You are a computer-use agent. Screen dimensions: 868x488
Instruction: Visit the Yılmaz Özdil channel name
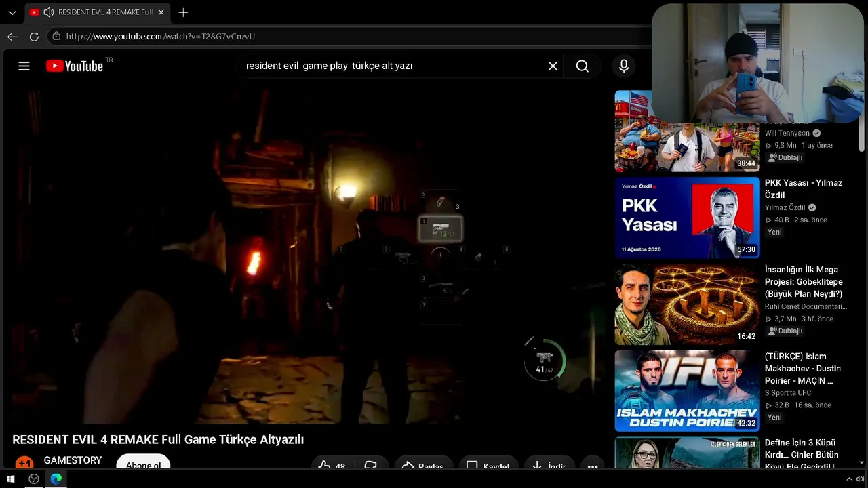785,207
